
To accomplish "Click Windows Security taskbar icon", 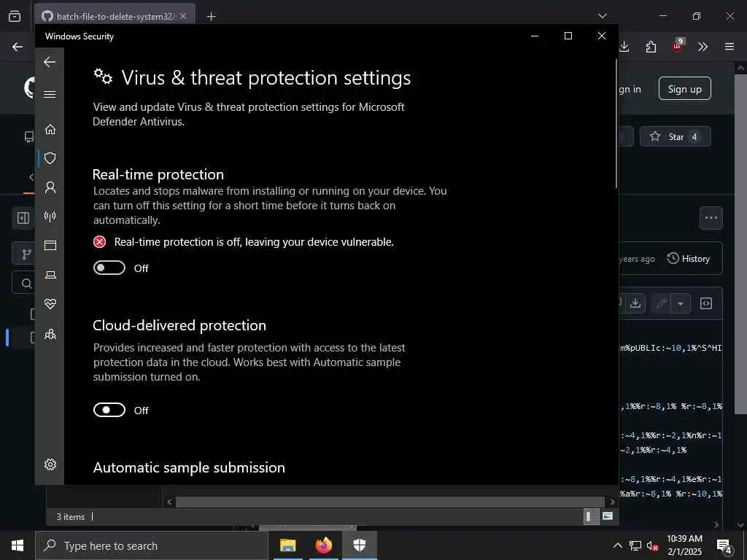I will [359, 545].
